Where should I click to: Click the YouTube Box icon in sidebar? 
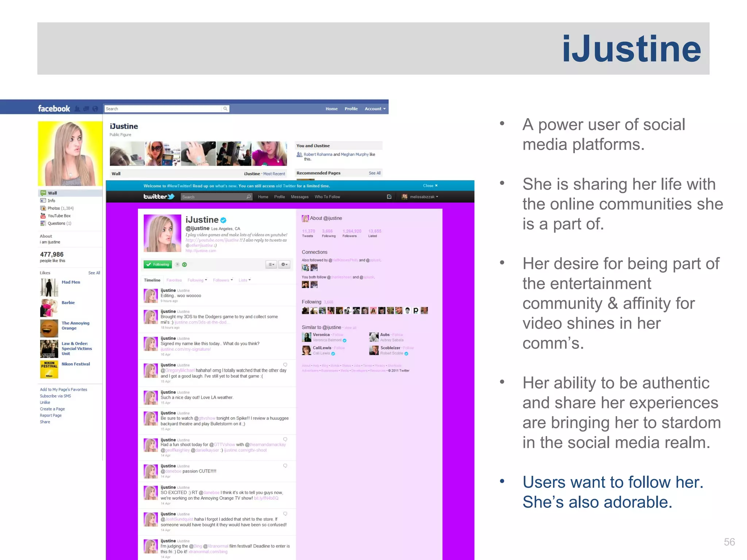[x=43, y=215]
